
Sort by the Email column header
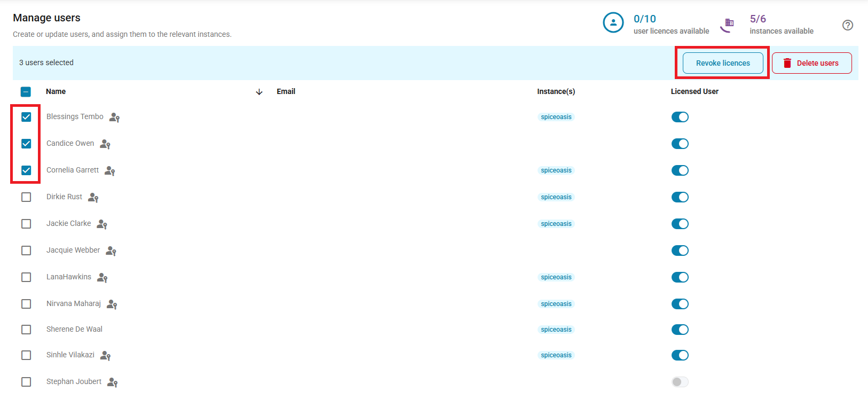(x=286, y=91)
